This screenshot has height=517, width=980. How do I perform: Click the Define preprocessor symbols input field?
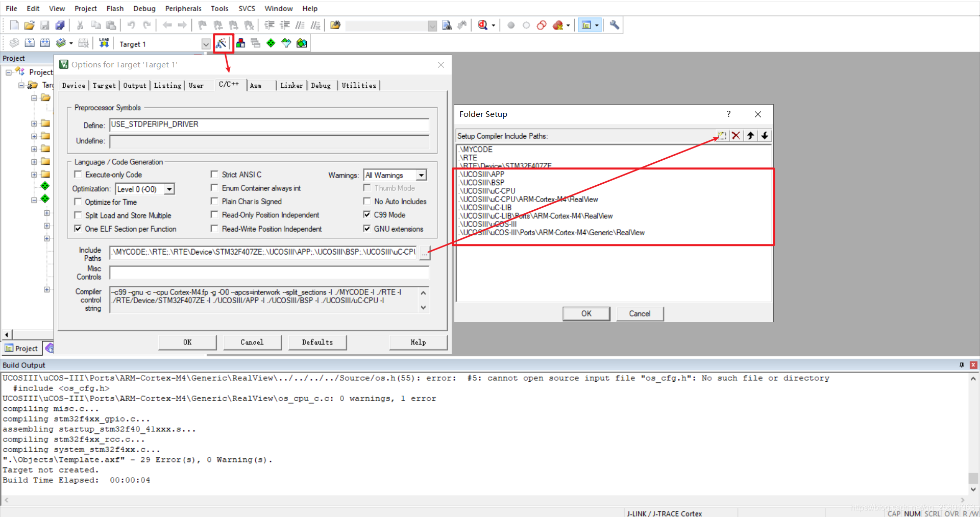point(269,125)
